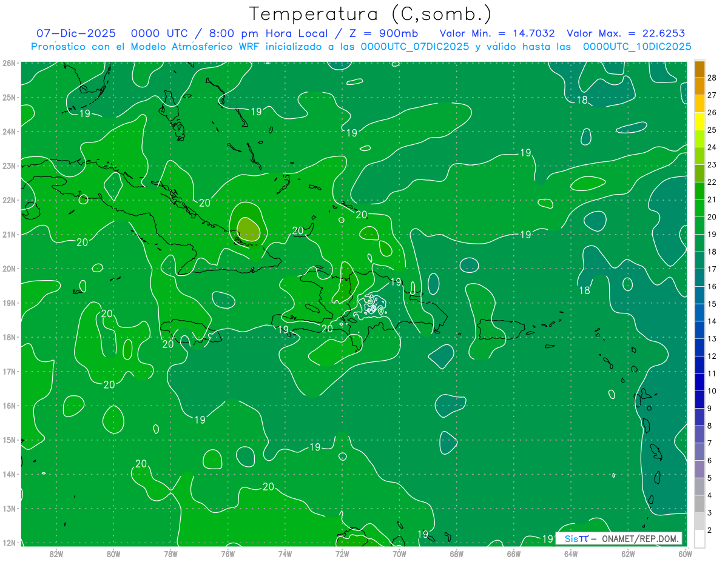
Task: Click value '24' on the color scale
Action: click(x=712, y=147)
